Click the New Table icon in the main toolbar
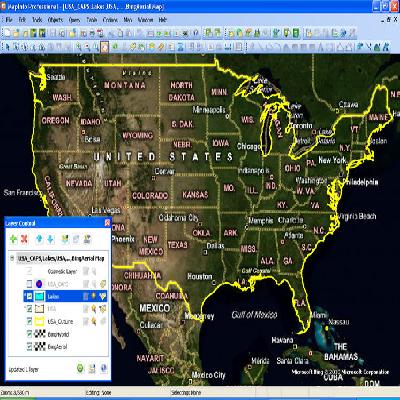 7,33
